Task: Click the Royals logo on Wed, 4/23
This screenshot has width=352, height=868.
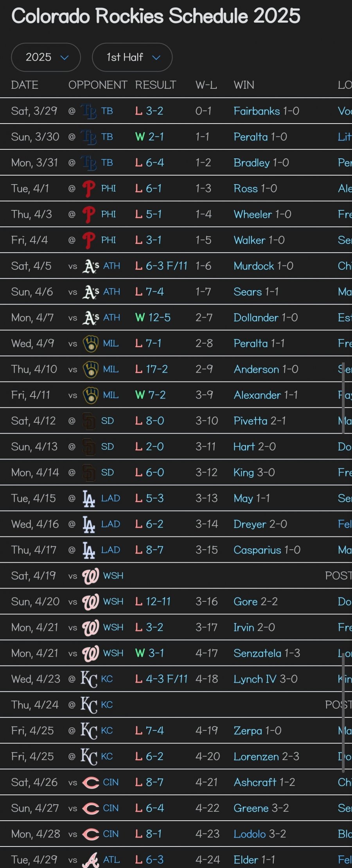Action: (x=89, y=679)
